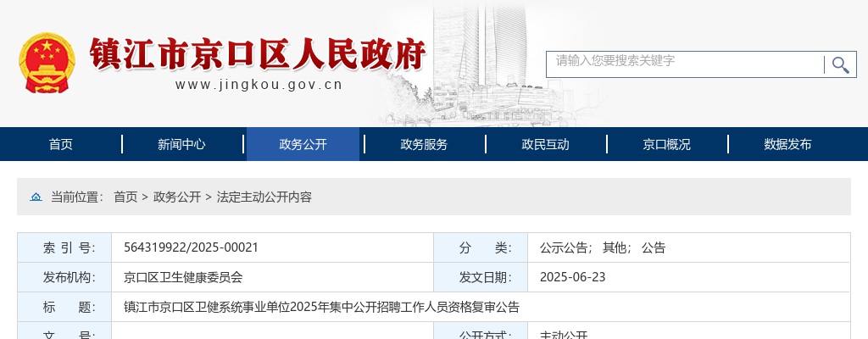Click the 政务公开 breadcrumb link
Viewport: 868px width, 339px height.
click(x=177, y=197)
